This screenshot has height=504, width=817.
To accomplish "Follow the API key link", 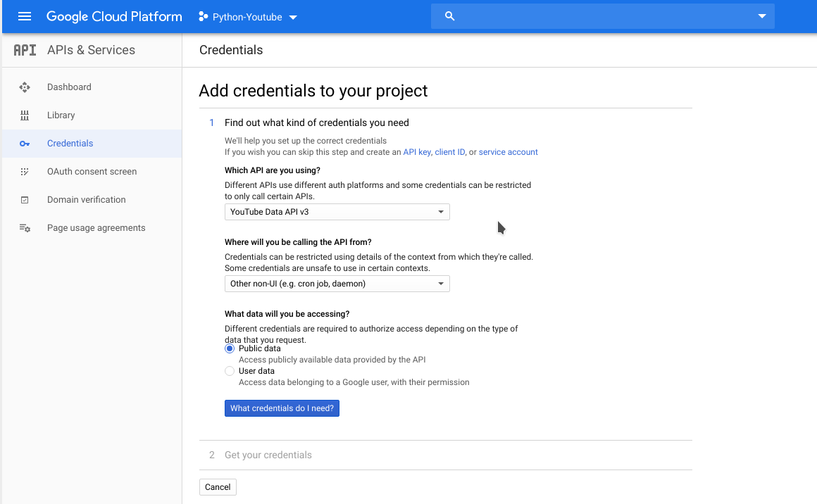I will pos(417,152).
